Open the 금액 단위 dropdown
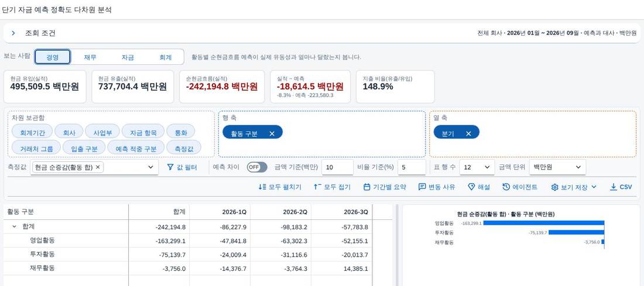This screenshot has height=286, width=644. coord(557,167)
